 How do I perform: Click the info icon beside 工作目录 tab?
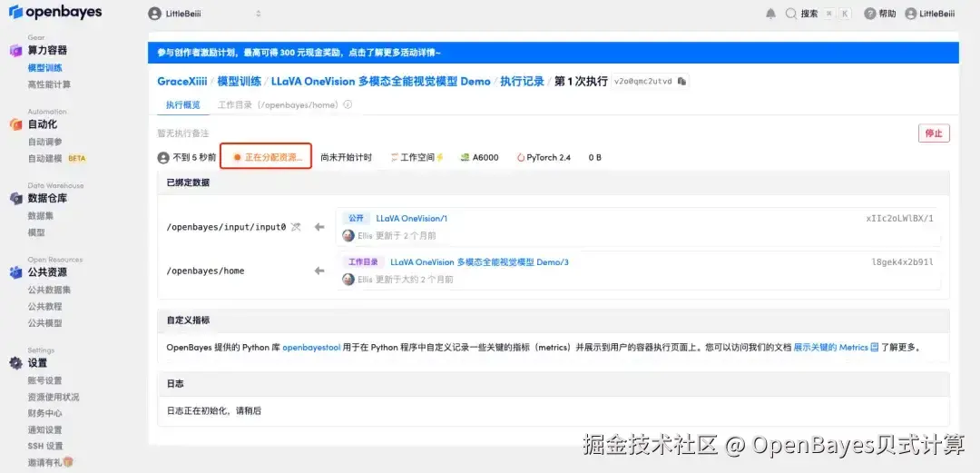point(348,105)
